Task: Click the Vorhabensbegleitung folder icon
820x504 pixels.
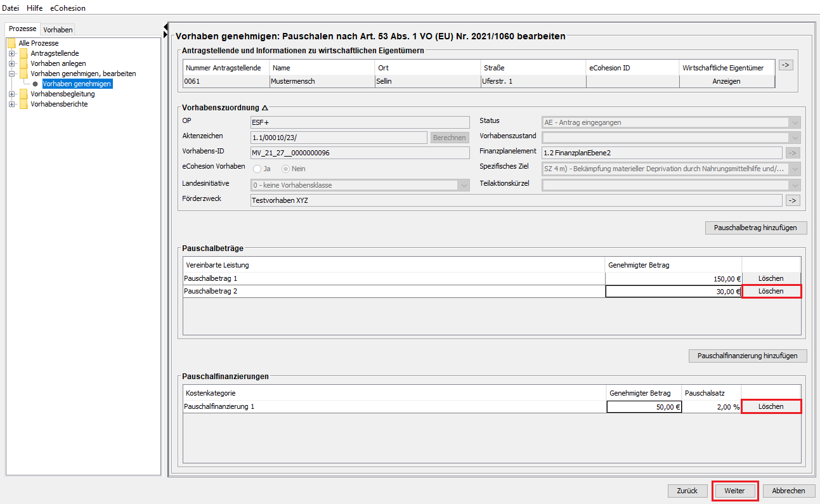Action: pyautogui.click(x=23, y=94)
